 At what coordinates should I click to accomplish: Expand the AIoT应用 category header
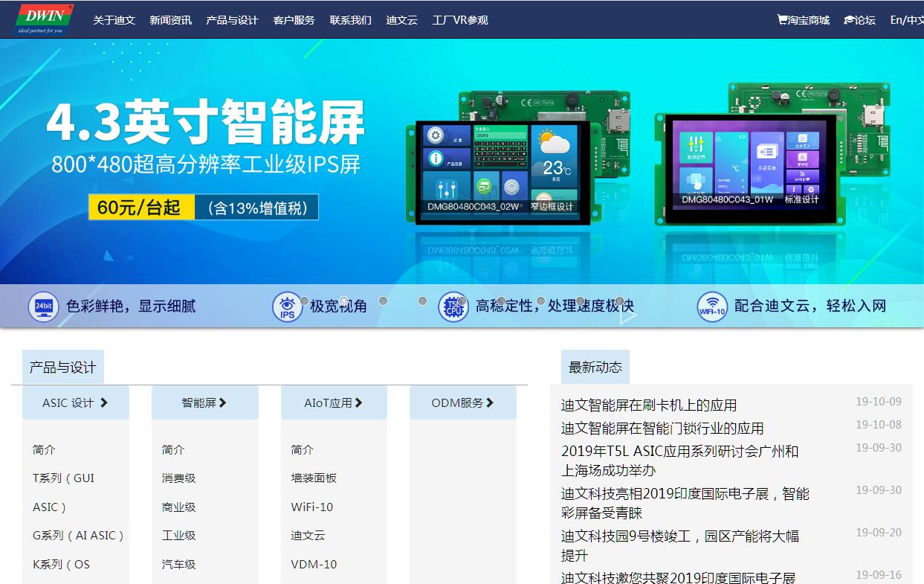pyautogui.click(x=334, y=402)
